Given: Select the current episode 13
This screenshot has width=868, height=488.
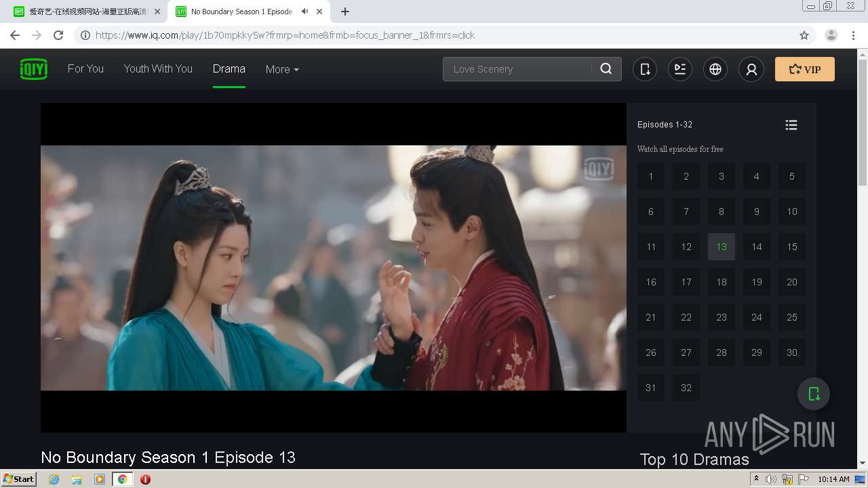Looking at the screenshot, I should [722, 247].
